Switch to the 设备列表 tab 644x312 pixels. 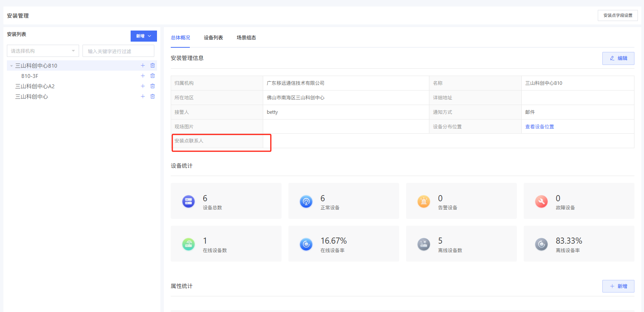pos(213,38)
